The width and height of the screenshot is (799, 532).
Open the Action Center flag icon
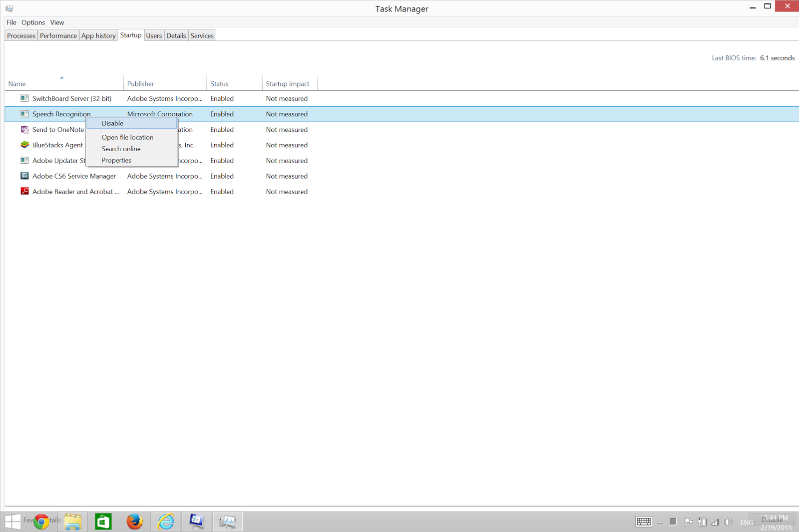tap(688, 522)
